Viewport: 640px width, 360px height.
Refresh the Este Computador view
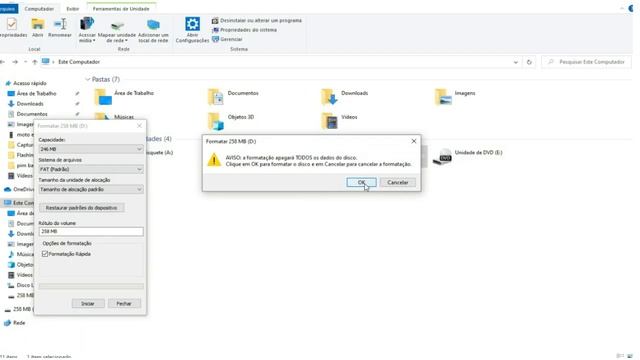click(529, 62)
